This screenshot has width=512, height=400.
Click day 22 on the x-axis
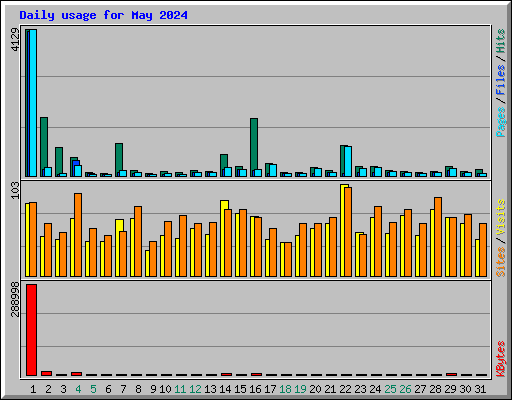[x=346, y=389]
